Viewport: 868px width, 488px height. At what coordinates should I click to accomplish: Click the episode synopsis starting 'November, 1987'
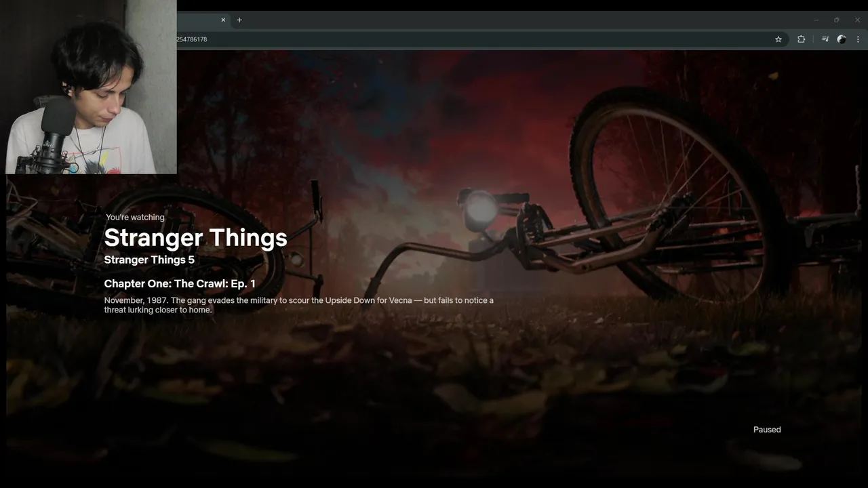299,305
